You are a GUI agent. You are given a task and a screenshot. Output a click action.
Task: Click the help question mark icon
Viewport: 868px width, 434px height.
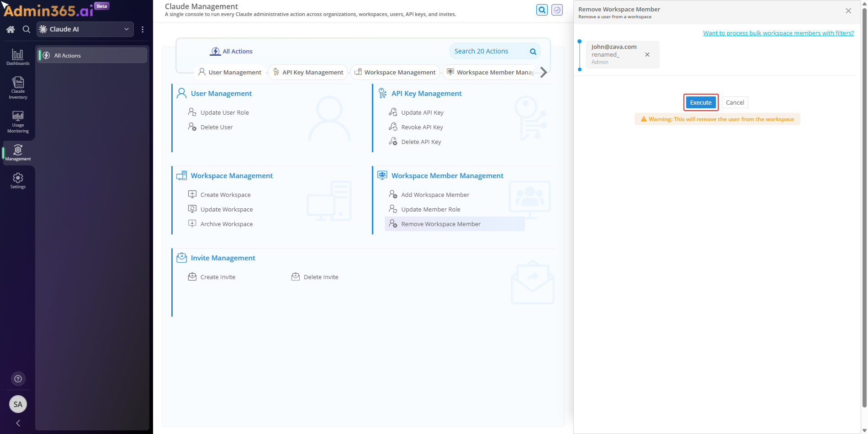[18, 379]
